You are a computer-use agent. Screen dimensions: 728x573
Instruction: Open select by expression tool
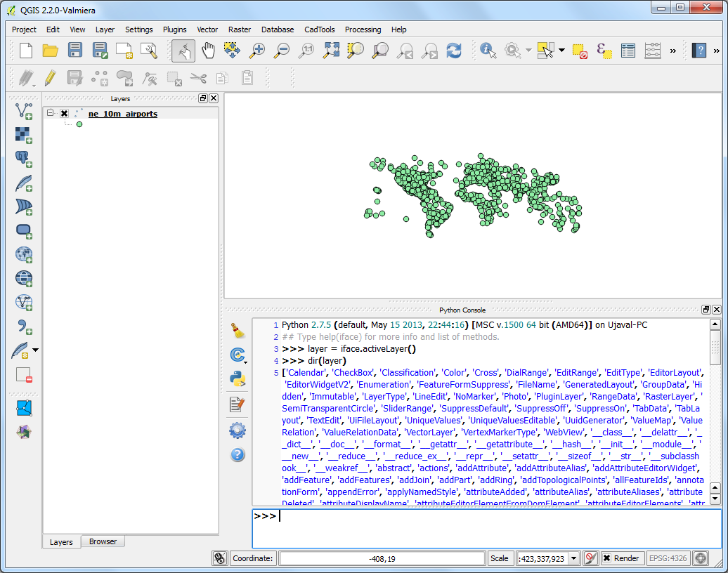click(604, 50)
